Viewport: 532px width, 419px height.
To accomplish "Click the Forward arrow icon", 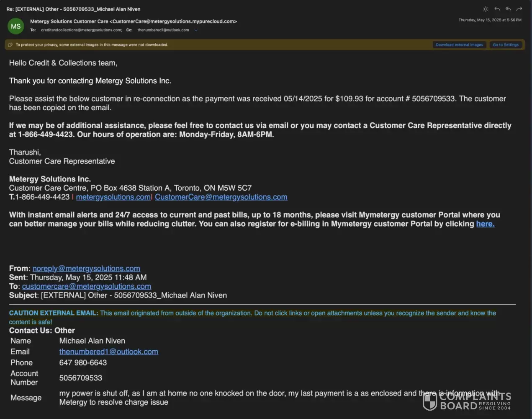I will [519, 9].
